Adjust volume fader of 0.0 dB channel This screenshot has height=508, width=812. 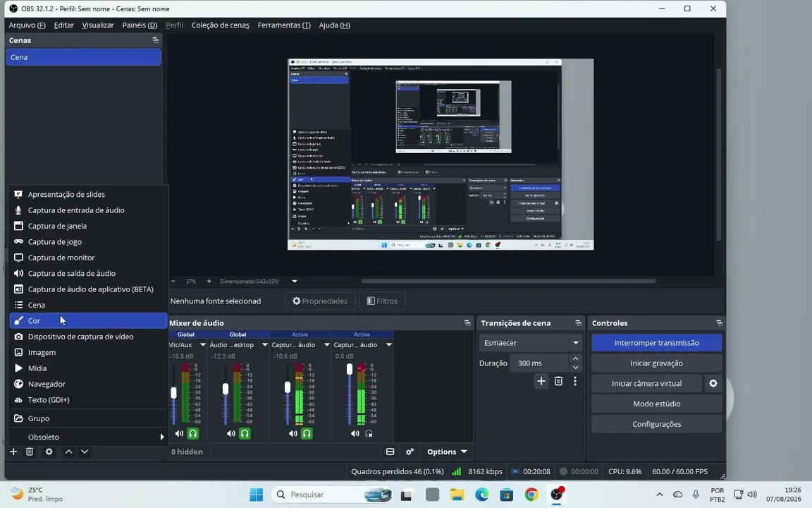click(350, 368)
